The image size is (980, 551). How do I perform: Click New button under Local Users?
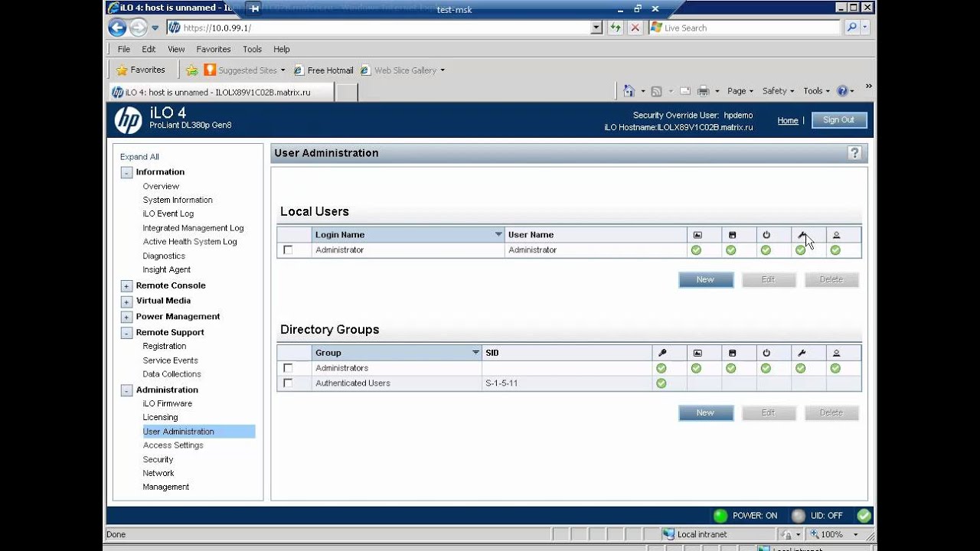(706, 280)
